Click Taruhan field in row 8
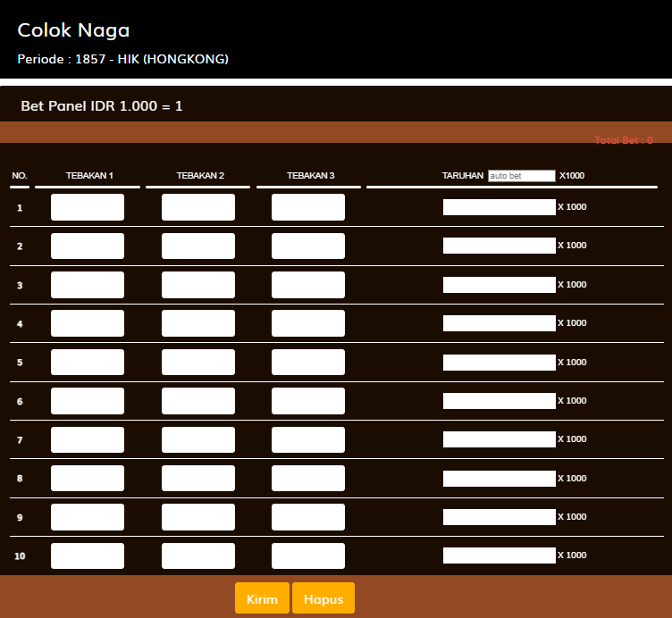This screenshot has height=618, width=672. click(500, 479)
